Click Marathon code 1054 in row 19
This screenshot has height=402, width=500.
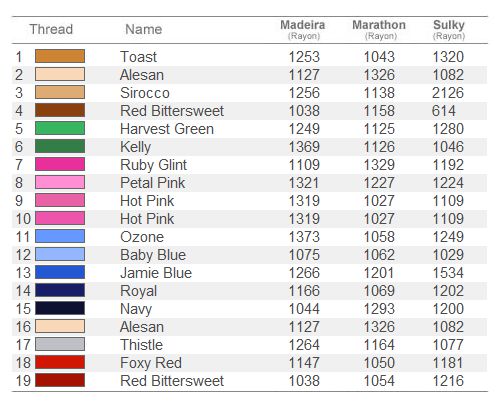pos(379,381)
